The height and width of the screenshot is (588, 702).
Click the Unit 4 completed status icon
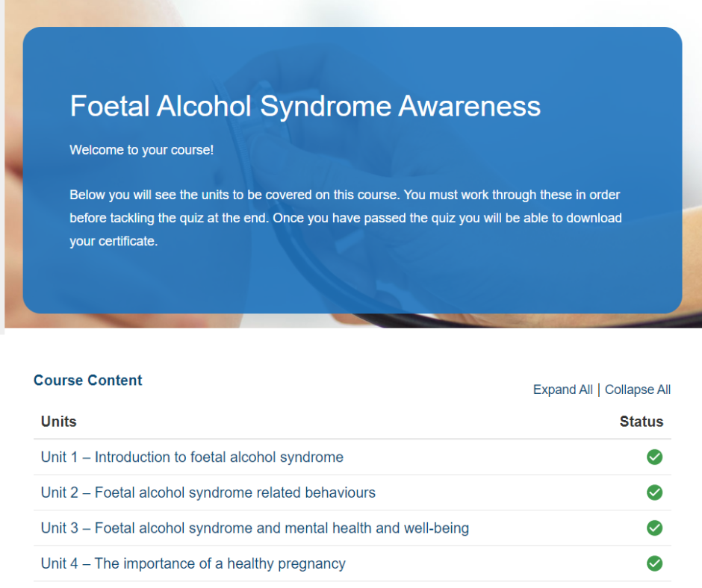(654, 563)
